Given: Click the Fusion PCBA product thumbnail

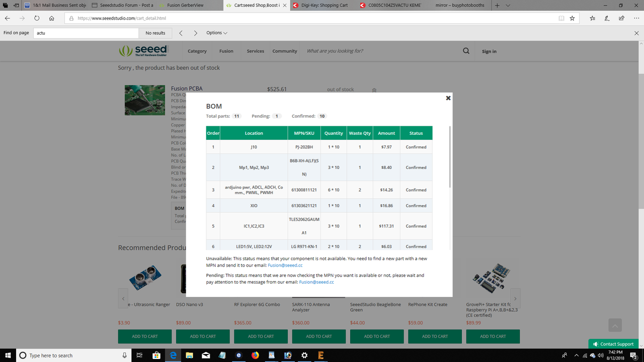Looking at the screenshot, I should [x=145, y=100].
